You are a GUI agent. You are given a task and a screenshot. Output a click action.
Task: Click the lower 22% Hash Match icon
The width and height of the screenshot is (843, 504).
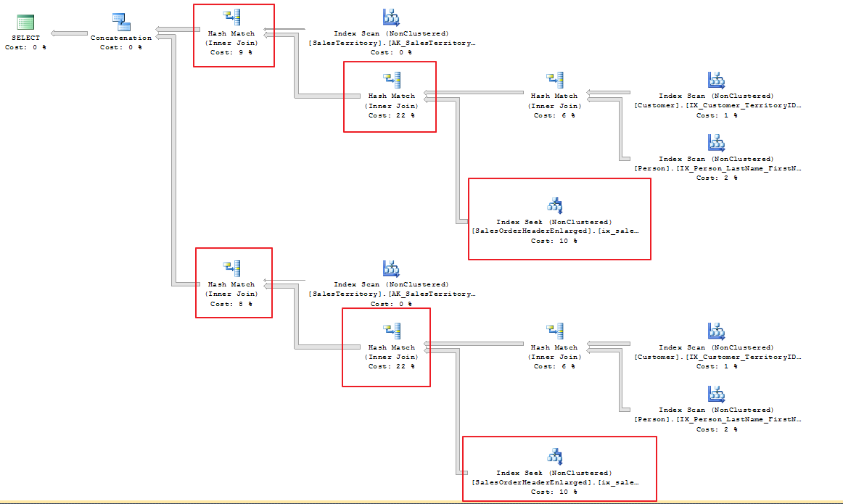coord(392,331)
